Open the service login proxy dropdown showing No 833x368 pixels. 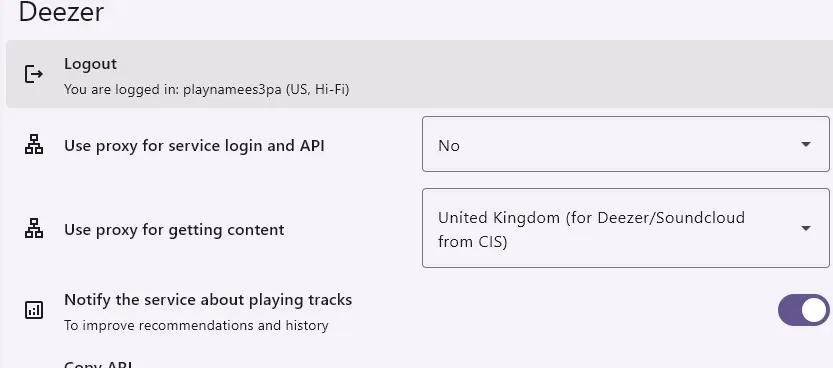[625, 144]
